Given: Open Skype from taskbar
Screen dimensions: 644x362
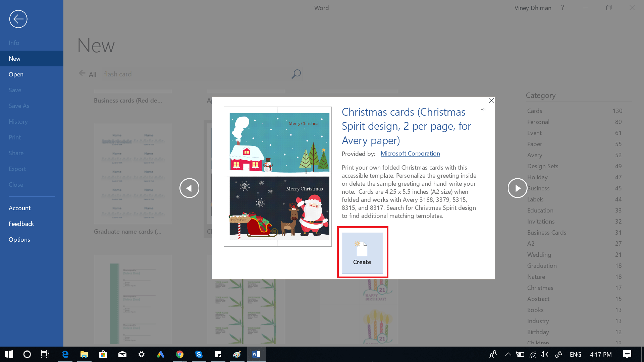Looking at the screenshot, I should click(x=199, y=354).
